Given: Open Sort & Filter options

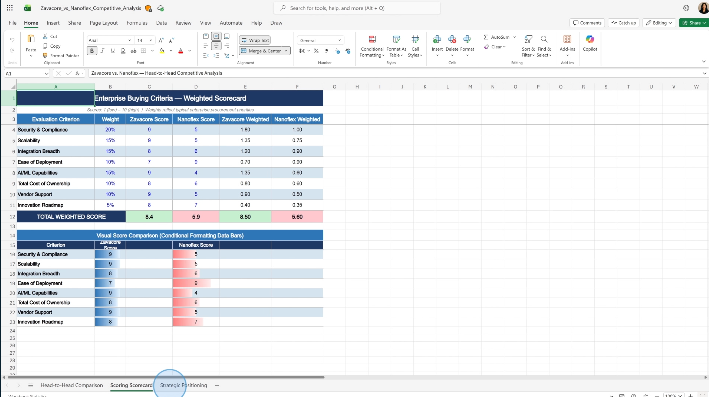Looking at the screenshot, I should coord(528,46).
